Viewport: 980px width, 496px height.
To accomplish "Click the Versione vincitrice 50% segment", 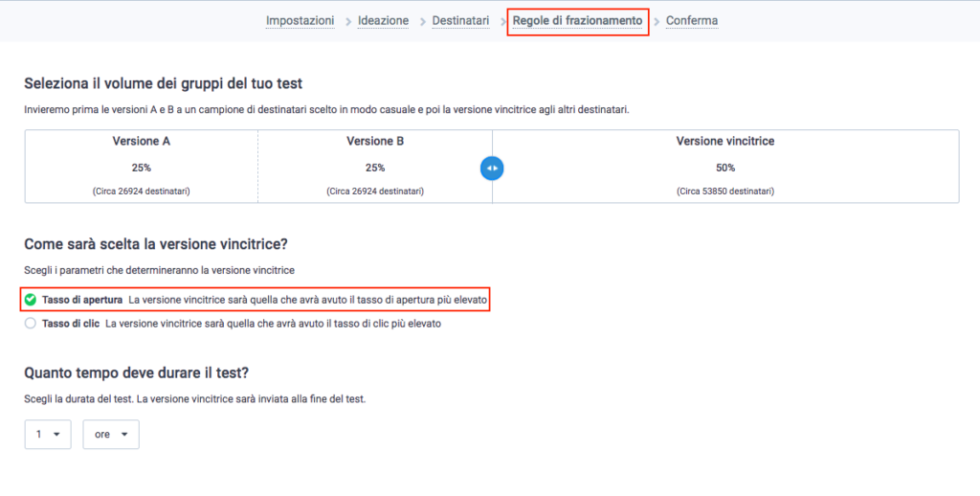I will coord(725,167).
